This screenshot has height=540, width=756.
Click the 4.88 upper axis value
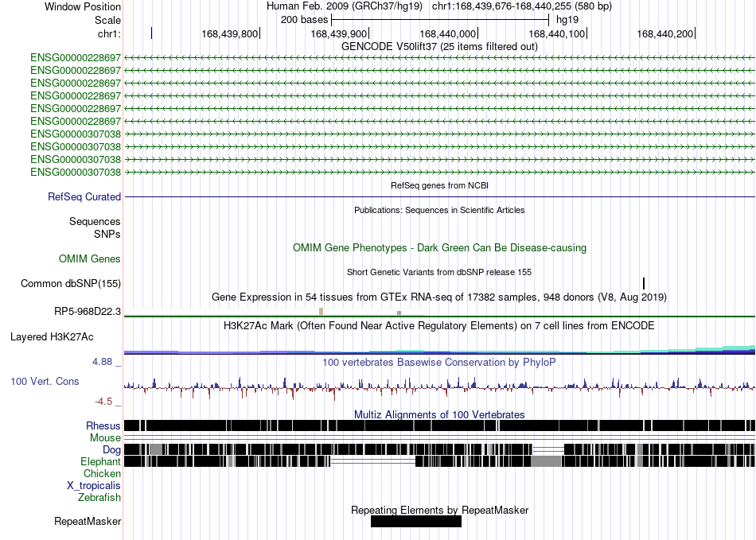point(102,361)
